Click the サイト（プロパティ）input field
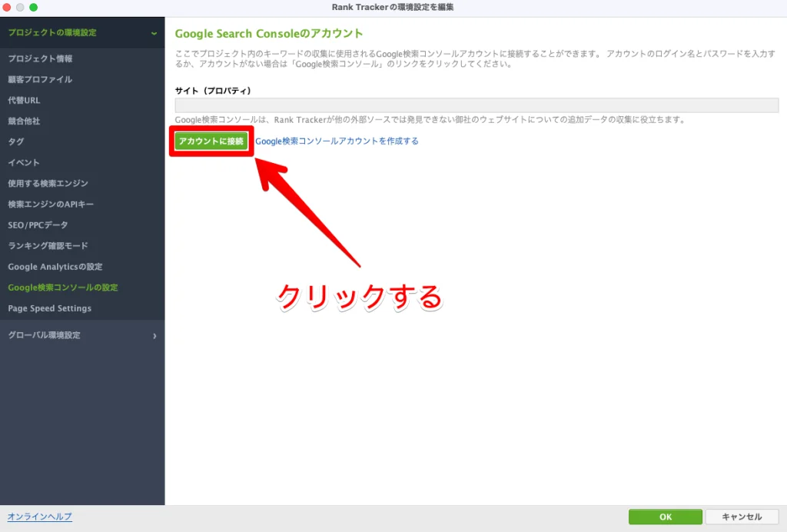The image size is (787, 532). pyautogui.click(x=477, y=105)
